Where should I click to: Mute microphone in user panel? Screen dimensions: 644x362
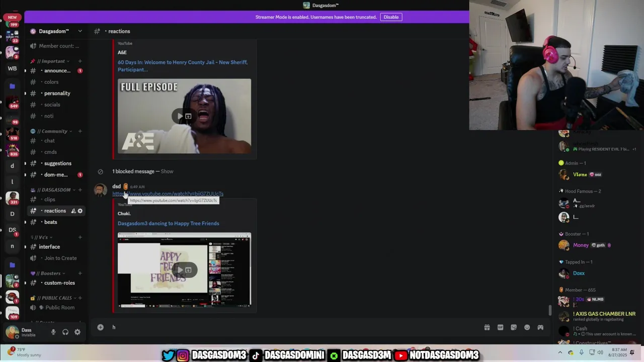[53, 332]
